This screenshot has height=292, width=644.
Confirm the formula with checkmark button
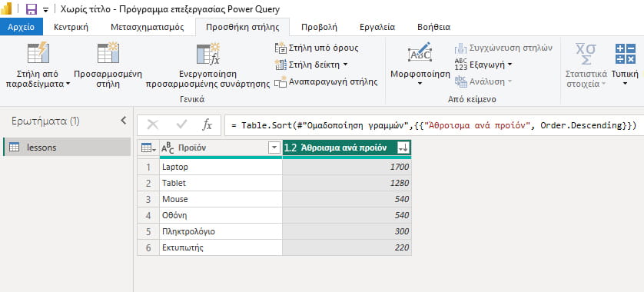(181, 124)
